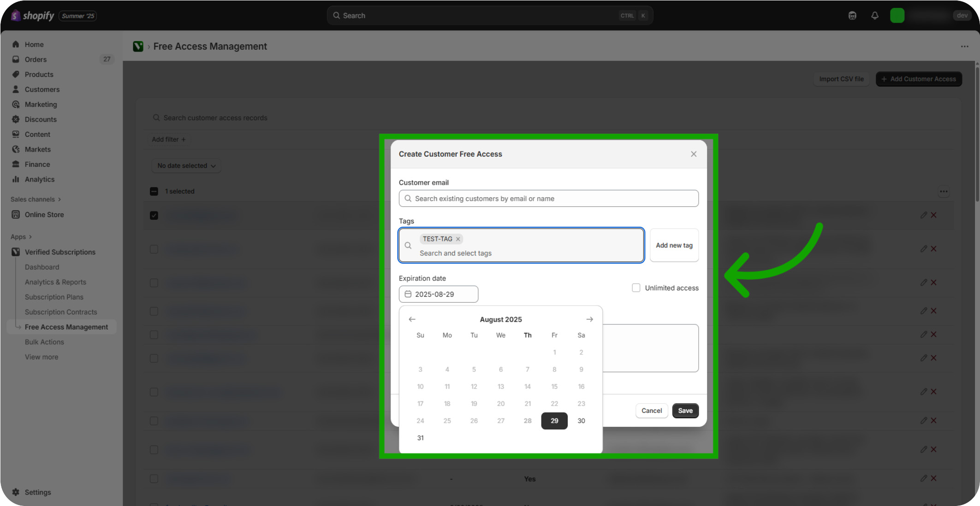This screenshot has height=506, width=980.
Task: Click the green store avatar
Action: [x=897, y=16]
